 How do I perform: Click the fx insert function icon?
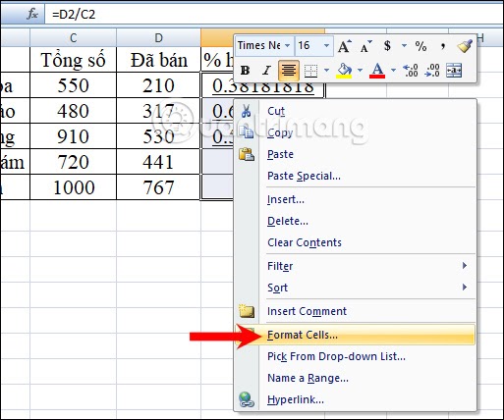pyautogui.click(x=32, y=14)
